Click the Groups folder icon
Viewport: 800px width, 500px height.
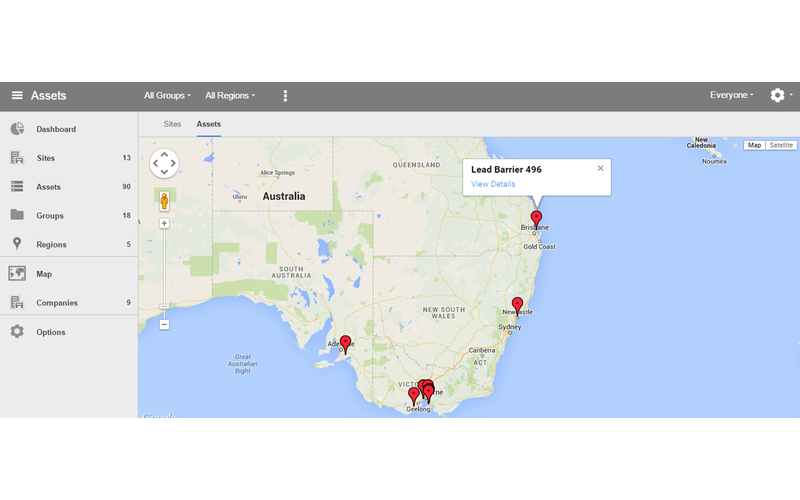coord(17,215)
